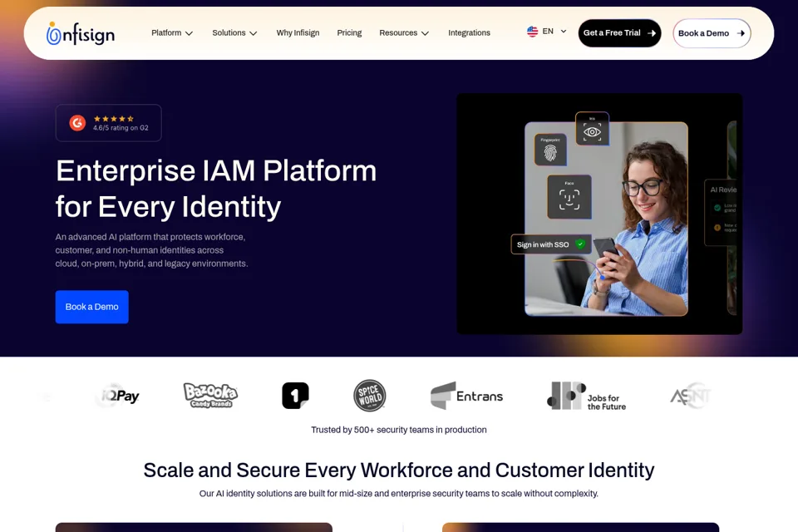
Task: Click Our AI identity solutions subtitle text
Action: pos(399,493)
